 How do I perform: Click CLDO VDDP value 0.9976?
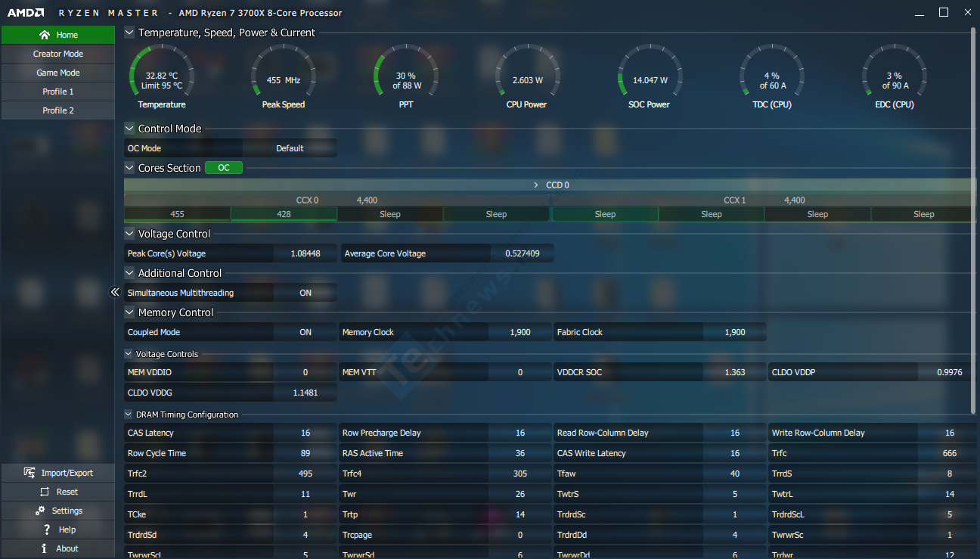click(x=950, y=372)
